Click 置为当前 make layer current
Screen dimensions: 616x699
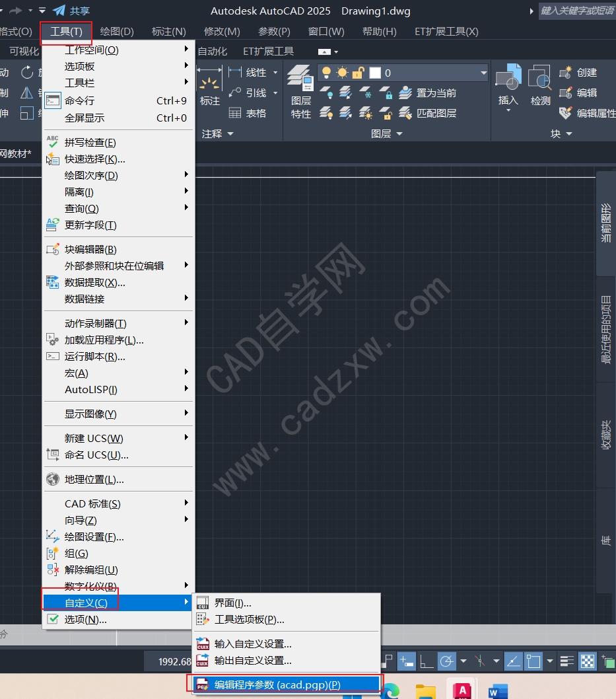point(427,92)
